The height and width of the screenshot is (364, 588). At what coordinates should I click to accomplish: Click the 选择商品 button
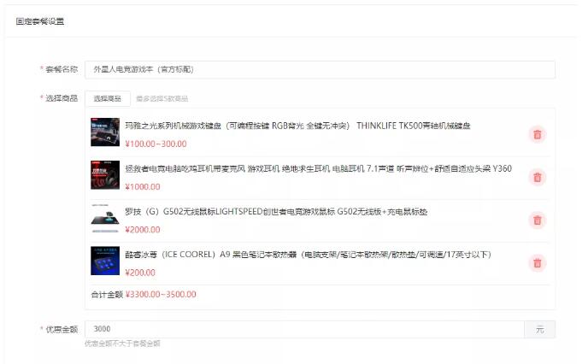point(108,98)
